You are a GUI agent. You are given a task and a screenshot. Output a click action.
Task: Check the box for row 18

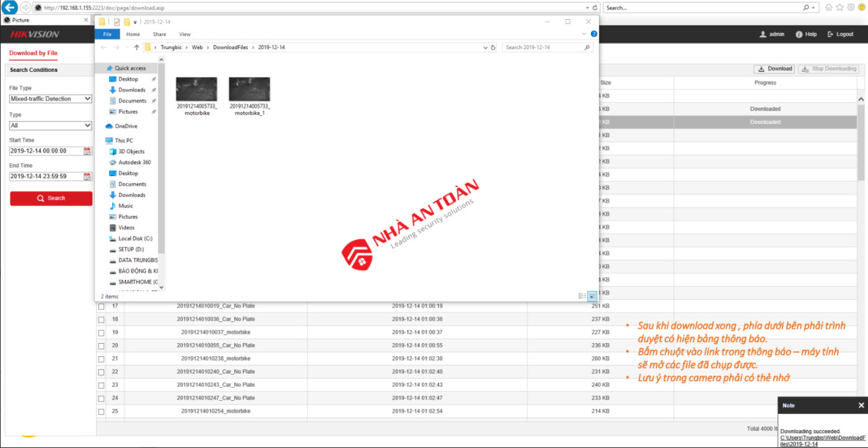pyautogui.click(x=101, y=319)
